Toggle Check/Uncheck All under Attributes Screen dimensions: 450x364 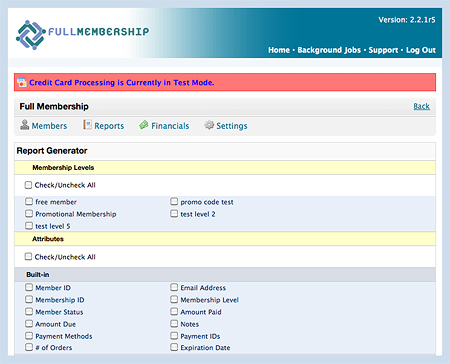coord(28,256)
